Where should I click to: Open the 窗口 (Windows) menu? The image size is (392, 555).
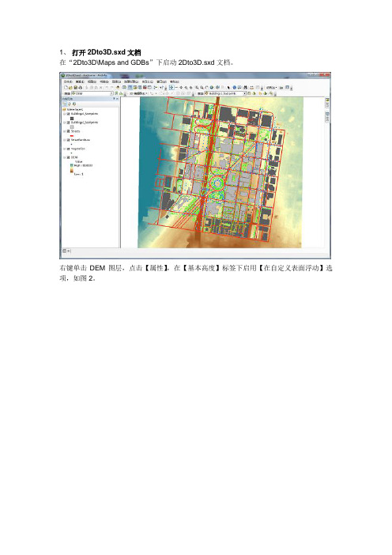pyautogui.click(x=161, y=81)
